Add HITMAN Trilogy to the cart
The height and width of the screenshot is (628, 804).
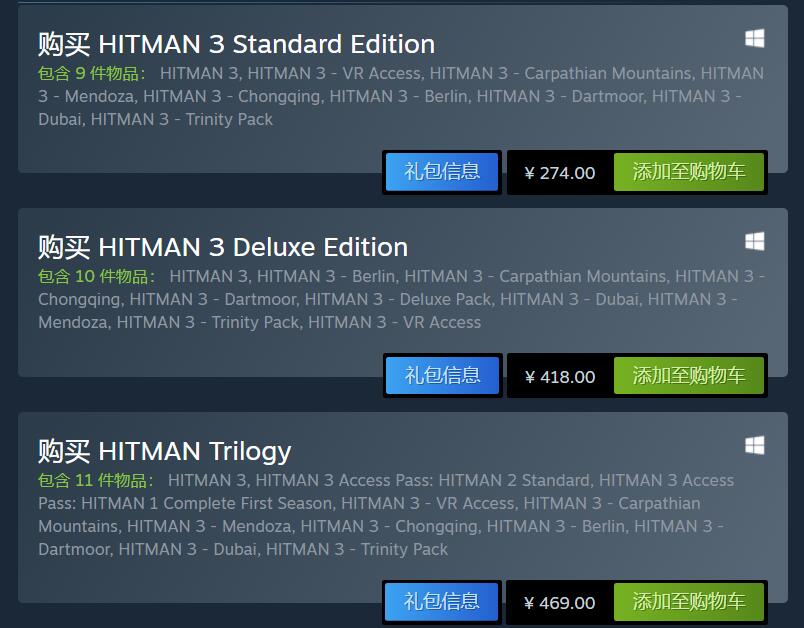689,602
